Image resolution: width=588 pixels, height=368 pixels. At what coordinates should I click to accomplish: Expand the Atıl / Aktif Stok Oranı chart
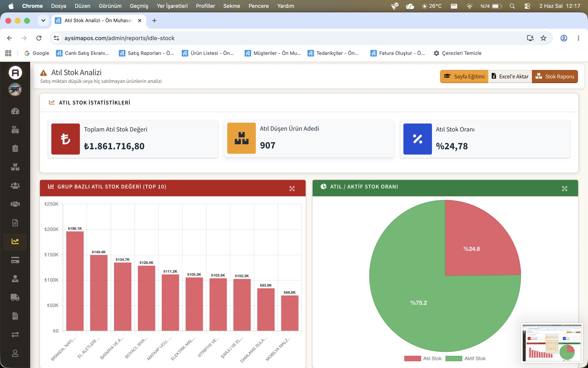pyautogui.click(x=565, y=188)
